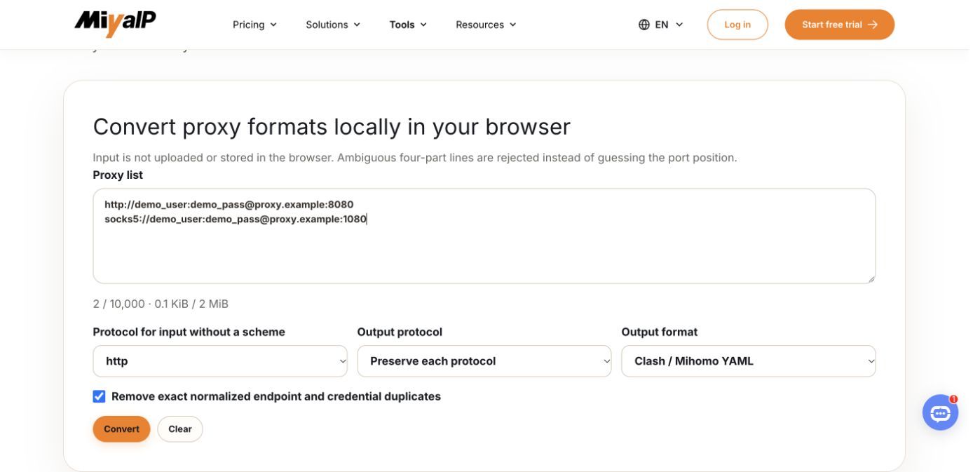Open the Output format dropdown
This screenshot has width=980, height=472.
pos(749,361)
